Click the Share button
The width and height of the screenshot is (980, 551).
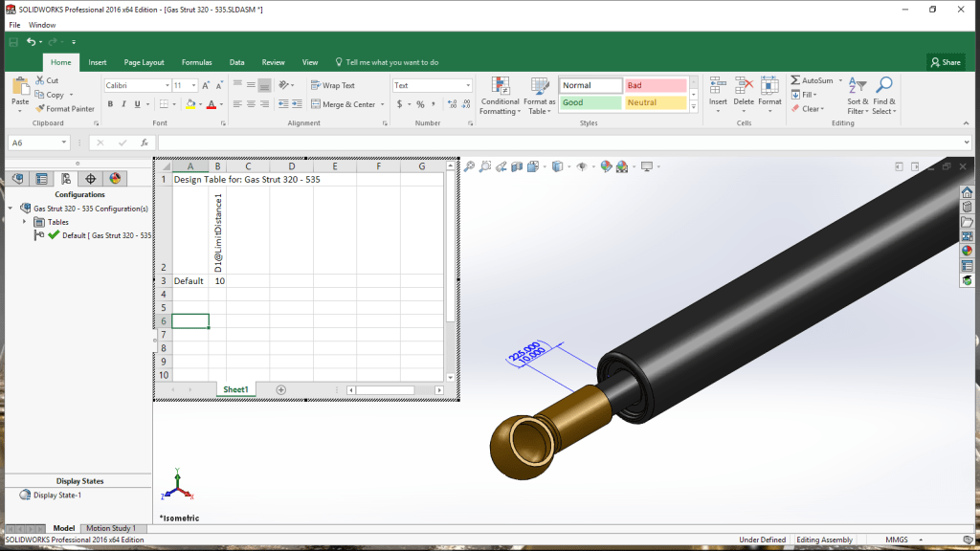coord(945,62)
